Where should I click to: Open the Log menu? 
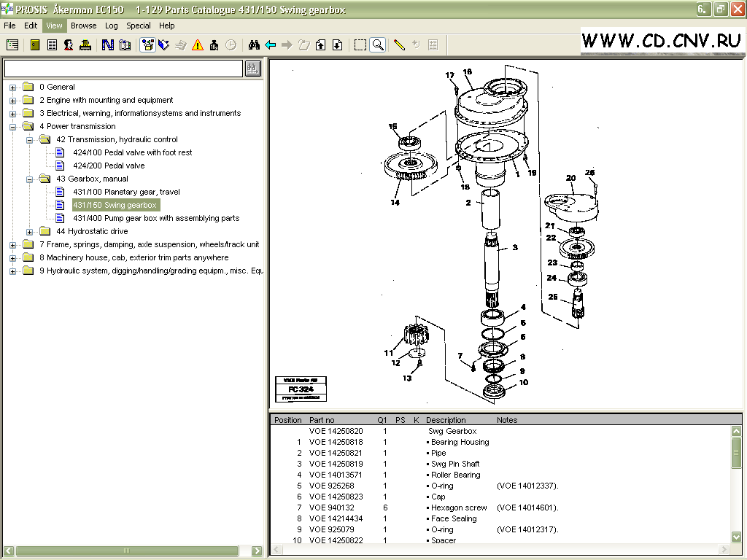[x=112, y=26]
